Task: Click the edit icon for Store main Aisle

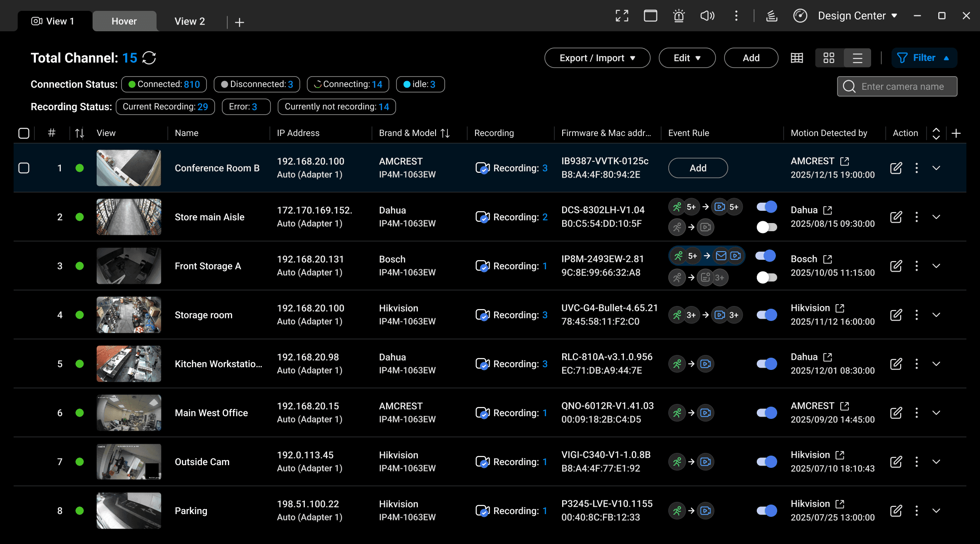Action: click(896, 217)
